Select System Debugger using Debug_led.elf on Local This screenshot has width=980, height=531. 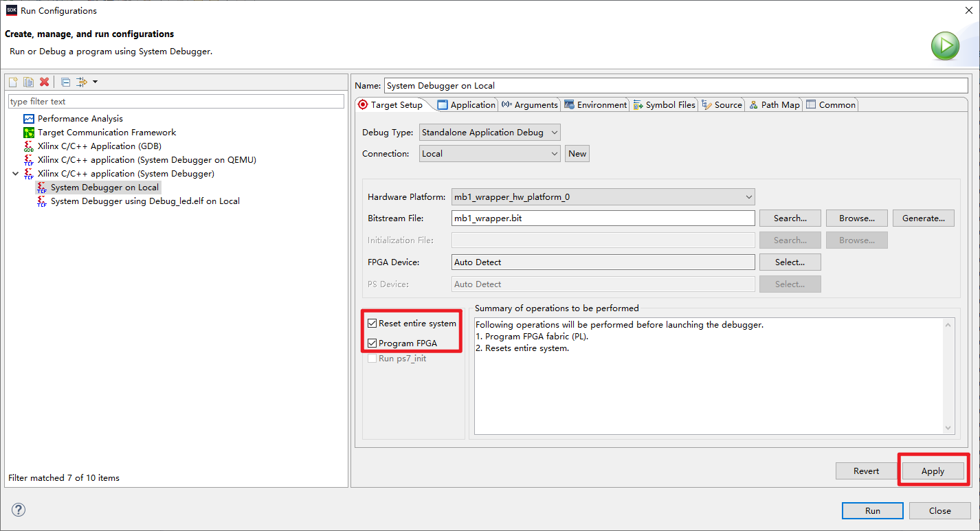tap(145, 201)
